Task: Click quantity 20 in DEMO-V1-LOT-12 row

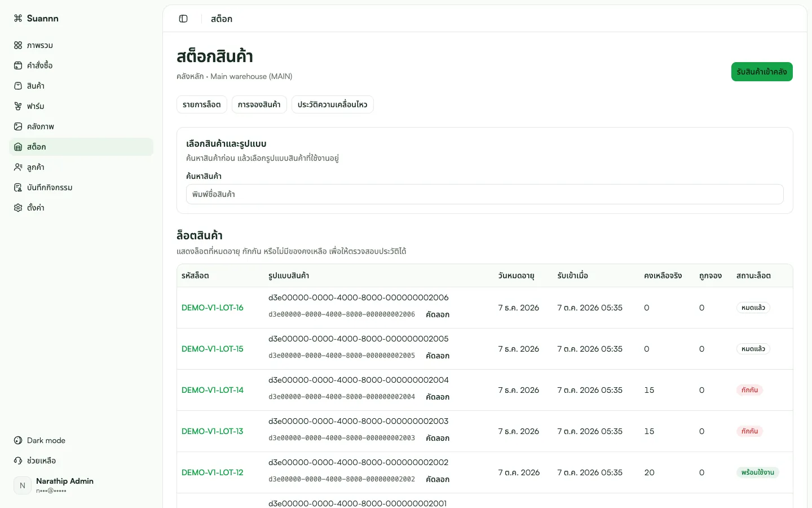Action: tap(650, 472)
